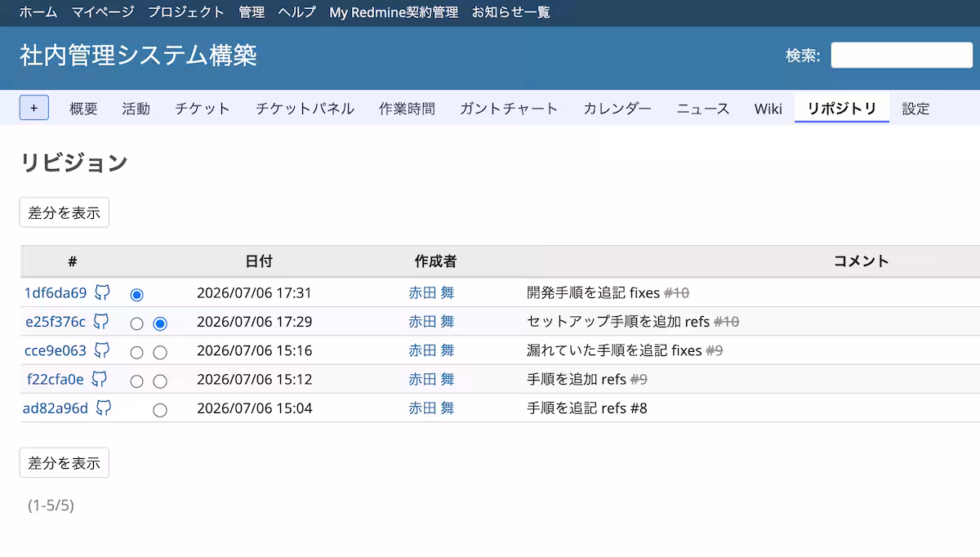This screenshot has height=557, width=980.
Task: Select left radio for revision e25f376c
Action: (x=136, y=323)
